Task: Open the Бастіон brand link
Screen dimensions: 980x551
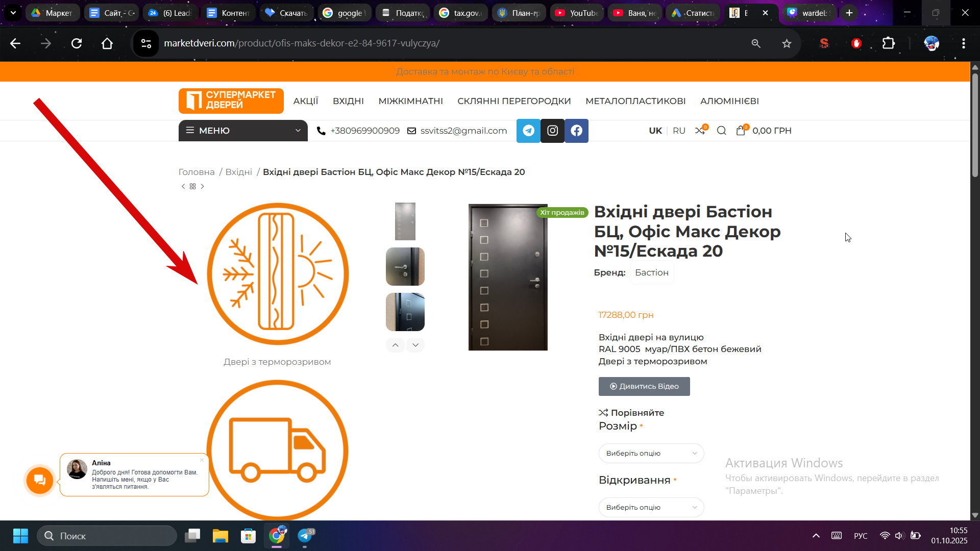Action: click(x=651, y=272)
